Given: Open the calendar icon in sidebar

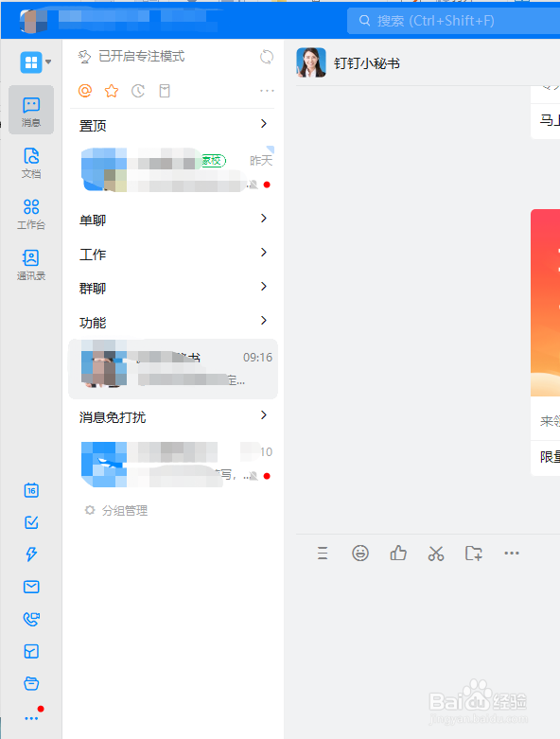Looking at the screenshot, I should pos(31,490).
